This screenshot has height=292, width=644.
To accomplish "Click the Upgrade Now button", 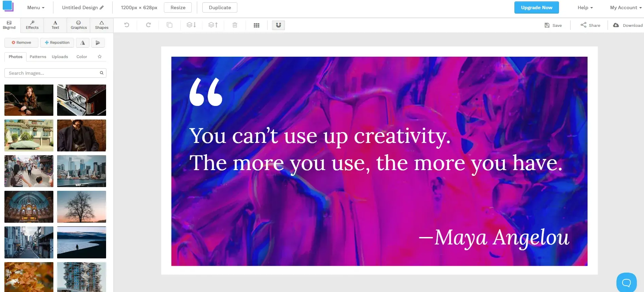I will pyautogui.click(x=536, y=7).
